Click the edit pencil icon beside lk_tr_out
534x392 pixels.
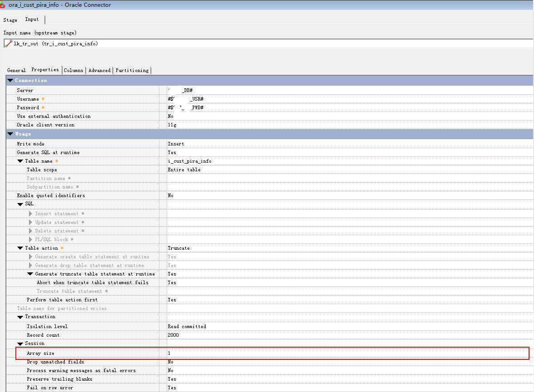pos(7,43)
